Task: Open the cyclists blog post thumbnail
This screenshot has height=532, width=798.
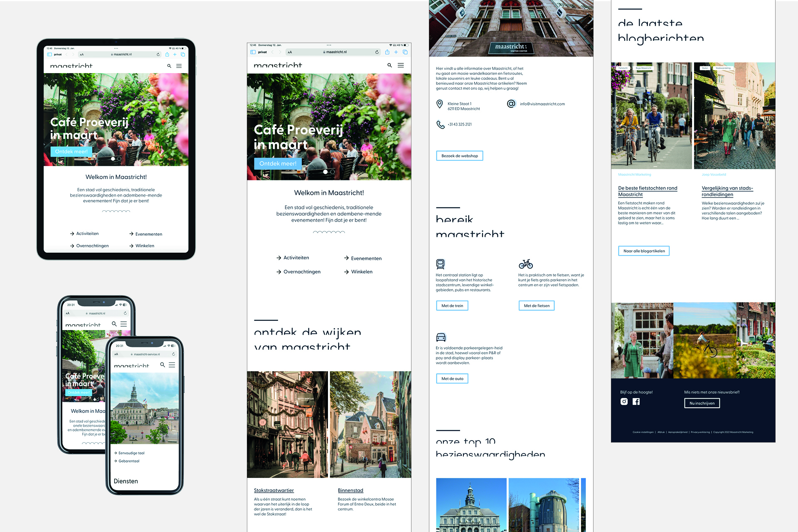Action: coord(651,116)
